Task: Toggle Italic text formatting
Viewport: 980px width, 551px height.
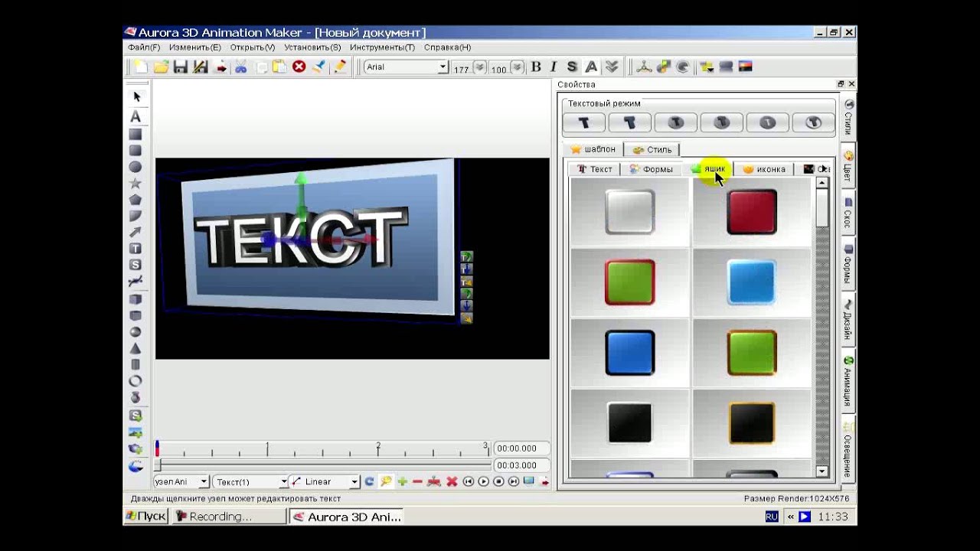Action: [554, 67]
